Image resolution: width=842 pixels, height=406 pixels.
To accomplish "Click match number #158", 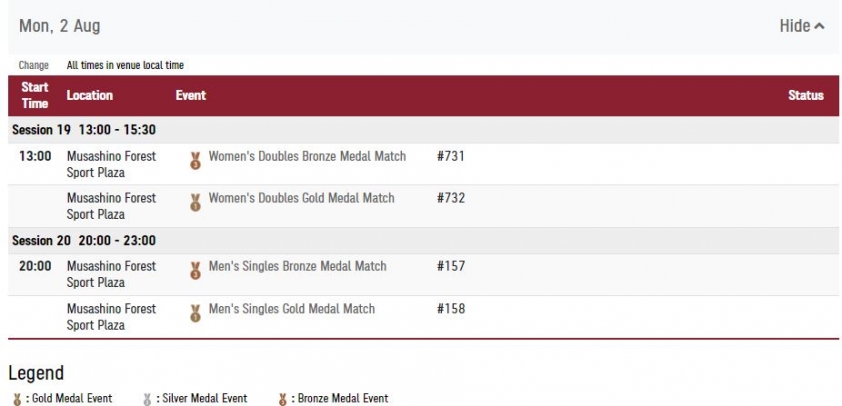I will point(451,309).
